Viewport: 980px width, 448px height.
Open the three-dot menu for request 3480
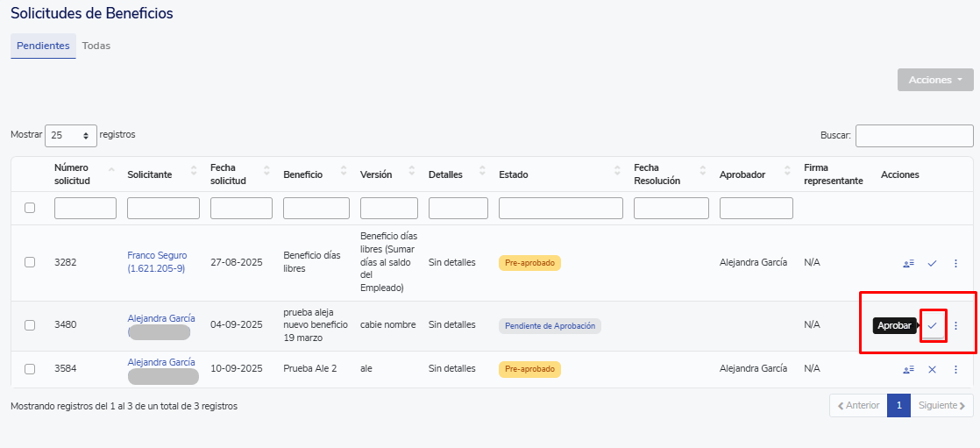point(955,325)
